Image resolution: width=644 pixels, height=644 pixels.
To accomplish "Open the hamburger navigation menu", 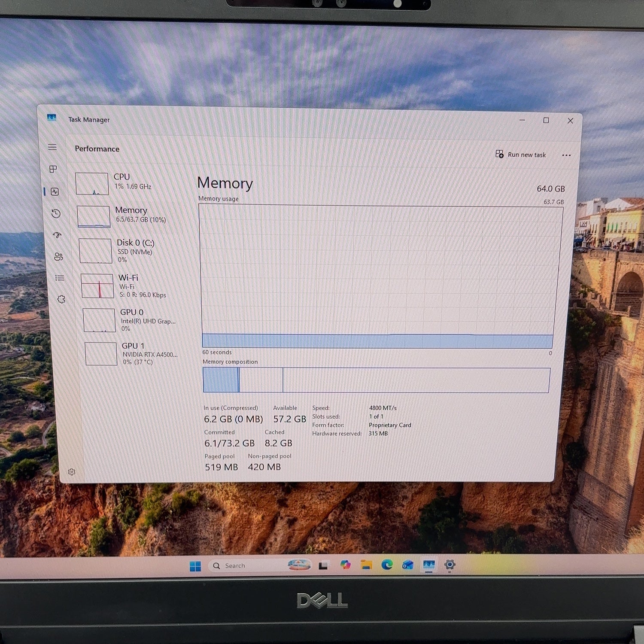I will tap(52, 147).
